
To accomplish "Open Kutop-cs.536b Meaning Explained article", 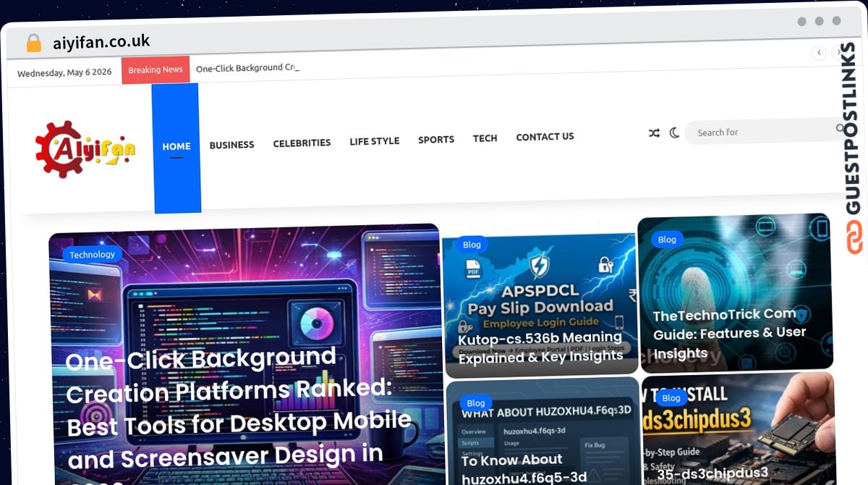I will 540,347.
